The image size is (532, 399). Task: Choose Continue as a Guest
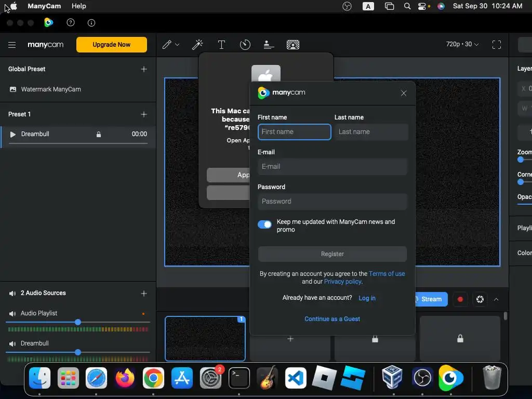click(x=332, y=319)
